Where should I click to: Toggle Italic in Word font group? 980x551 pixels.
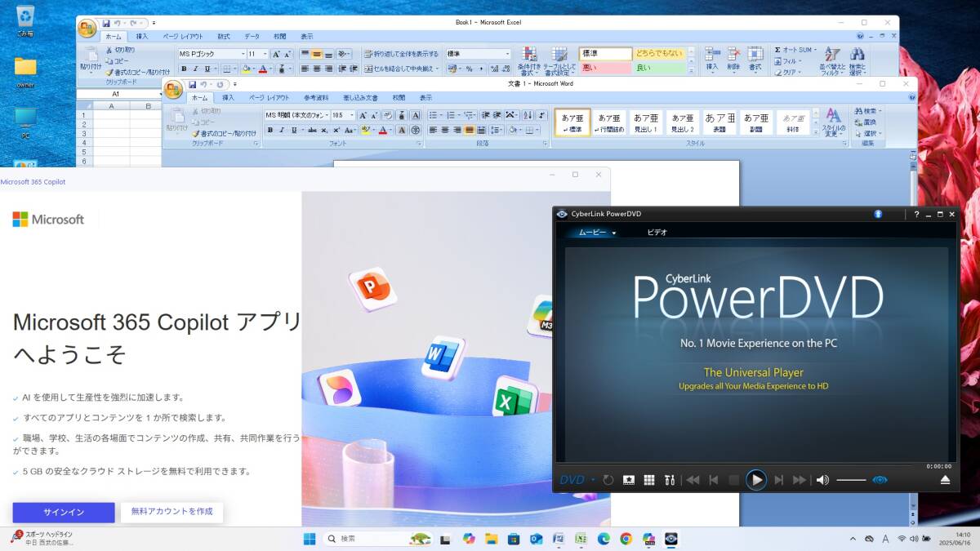coord(282,130)
